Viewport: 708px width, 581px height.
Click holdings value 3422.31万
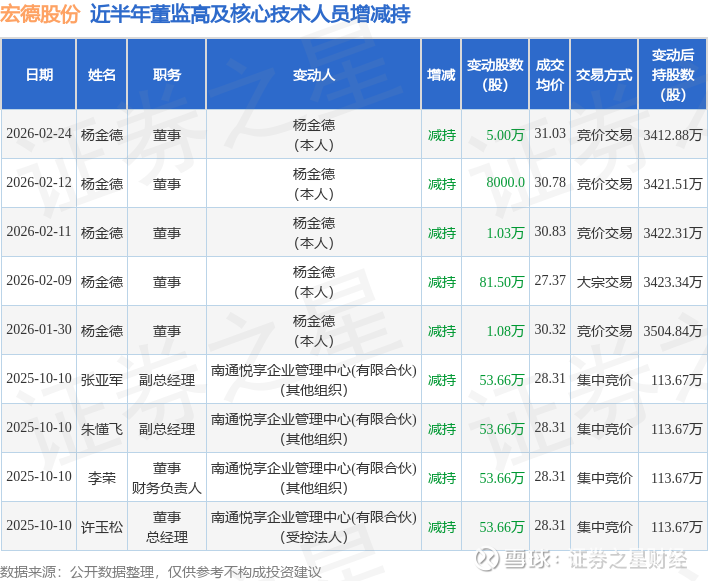tap(673, 232)
